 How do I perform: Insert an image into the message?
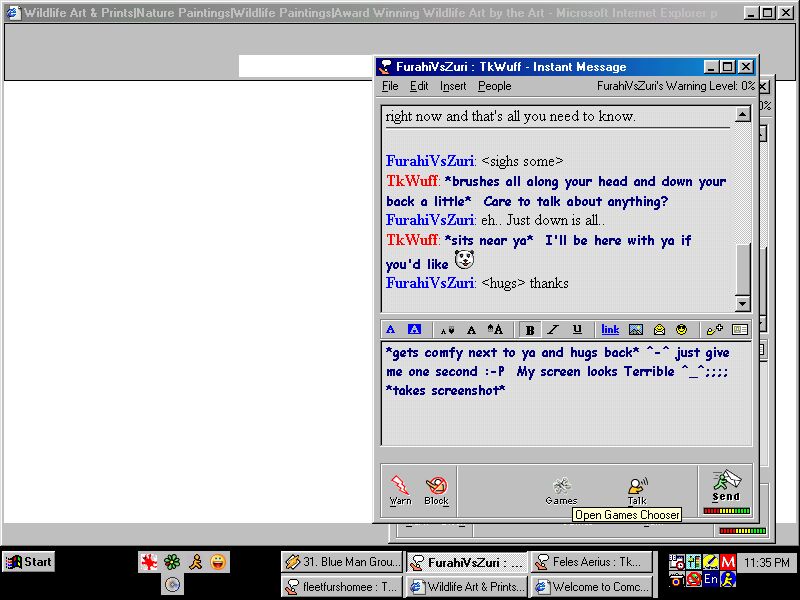[x=635, y=329]
